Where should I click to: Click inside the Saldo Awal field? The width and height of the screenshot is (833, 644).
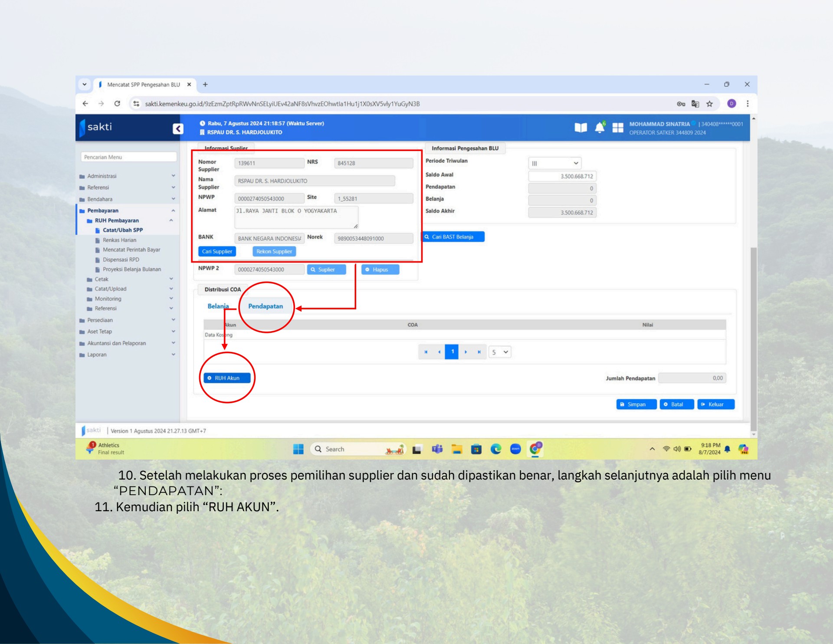[x=562, y=176]
